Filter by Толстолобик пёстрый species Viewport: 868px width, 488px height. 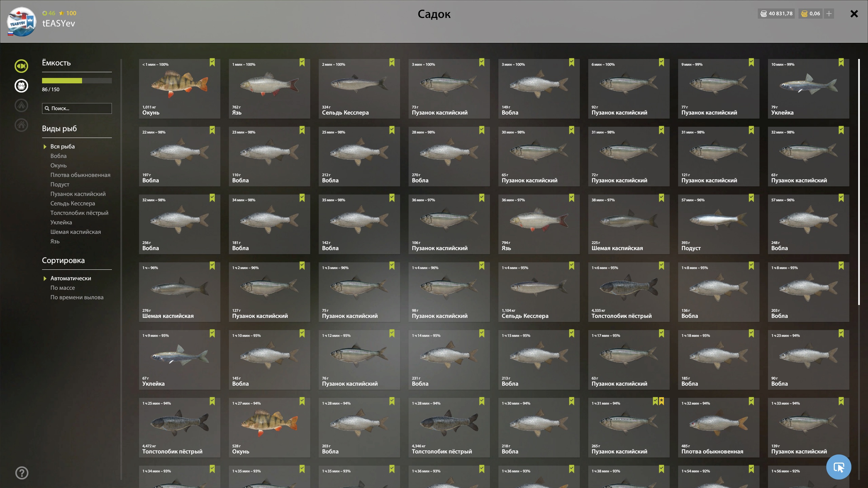[79, 213]
